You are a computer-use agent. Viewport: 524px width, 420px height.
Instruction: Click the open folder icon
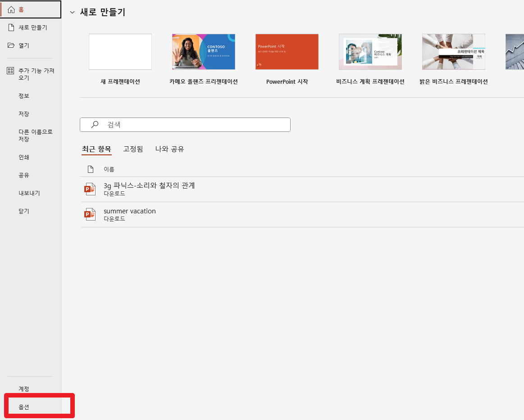[11, 45]
